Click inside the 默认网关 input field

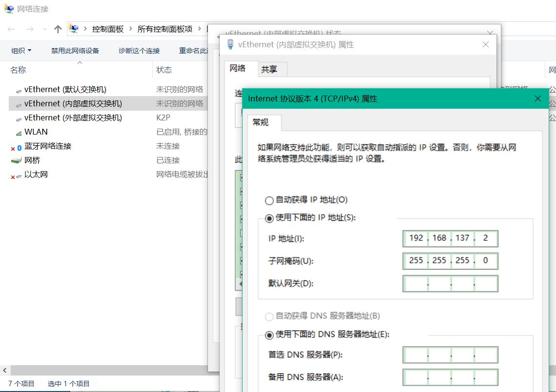point(450,283)
